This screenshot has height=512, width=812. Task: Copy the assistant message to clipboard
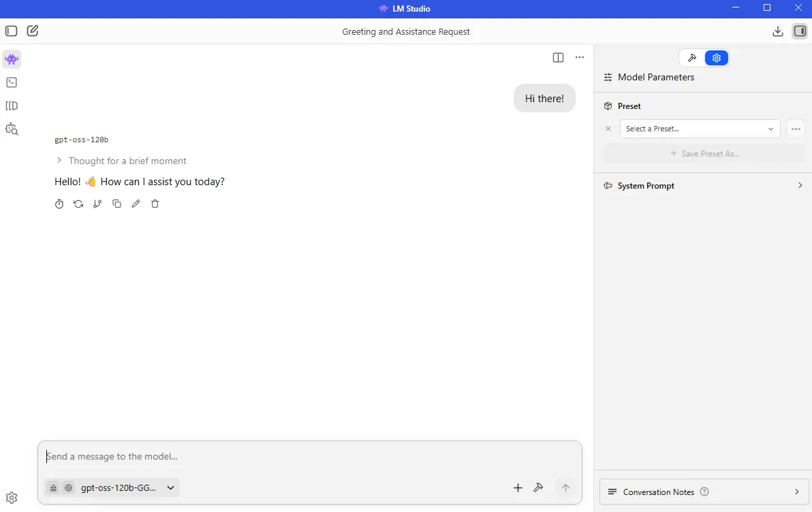(116, 204)
